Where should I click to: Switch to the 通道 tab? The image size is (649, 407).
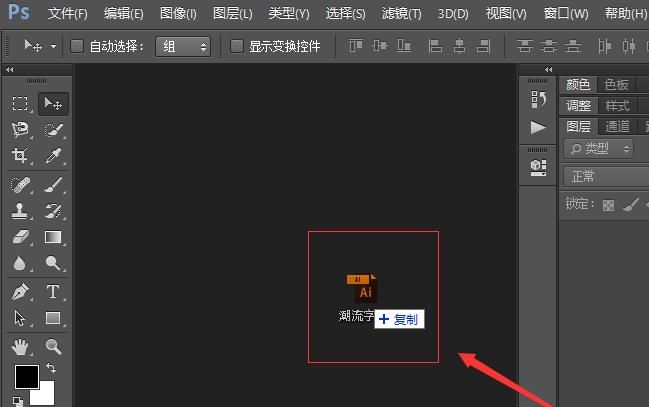click(x=617, y=127)
